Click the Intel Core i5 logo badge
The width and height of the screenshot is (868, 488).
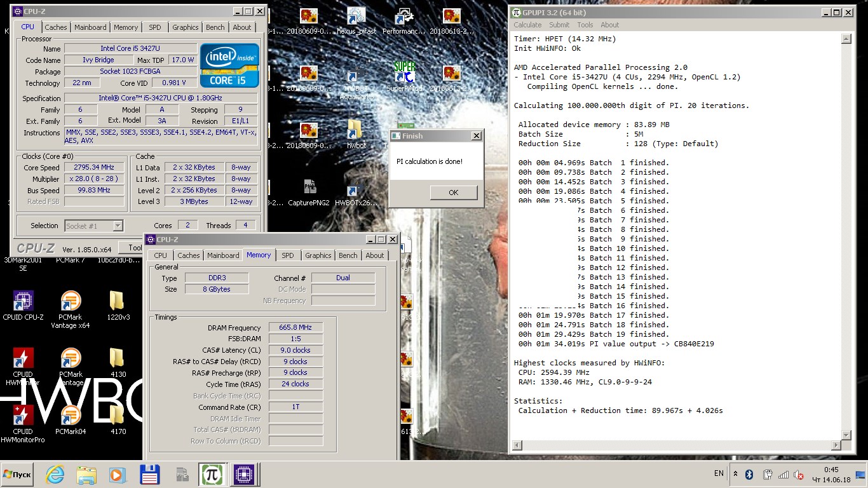pos(229,65)
